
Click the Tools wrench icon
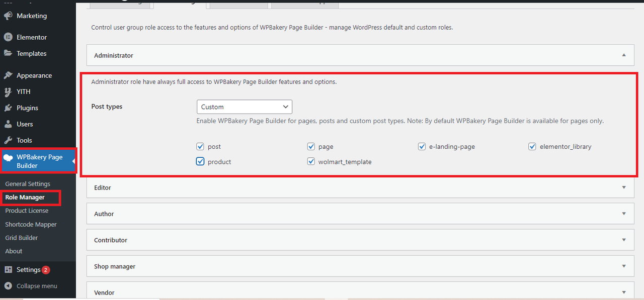[8, 140]
